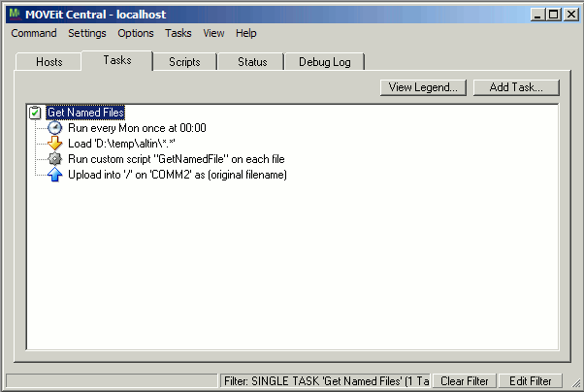The image size is (584, 392).
Task: Switch to the Status tab
Action: tap(252, 62)
